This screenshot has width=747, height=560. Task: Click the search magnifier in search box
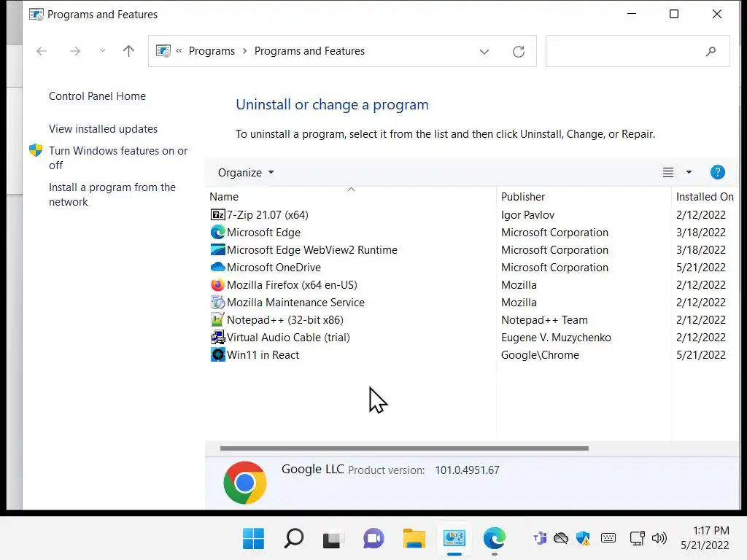point(711,51)
